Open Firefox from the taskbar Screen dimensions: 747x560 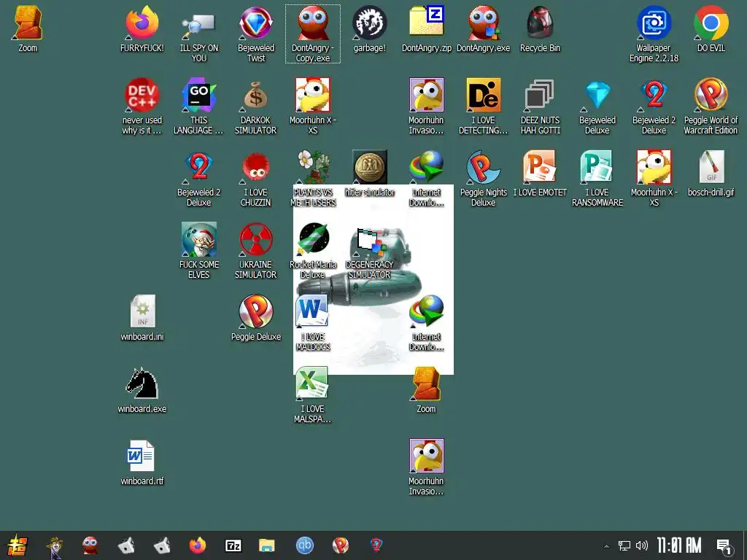tap(197, 545)
